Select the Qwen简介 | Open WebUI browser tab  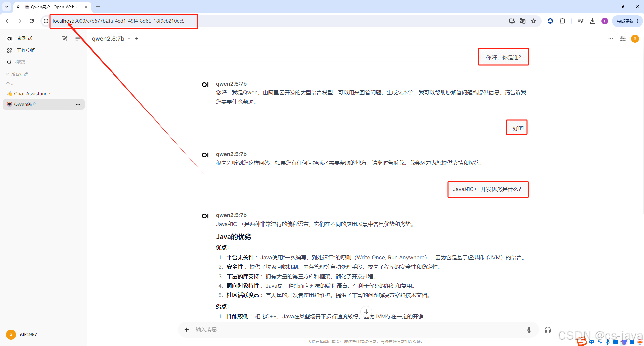(x=52, y=7)
